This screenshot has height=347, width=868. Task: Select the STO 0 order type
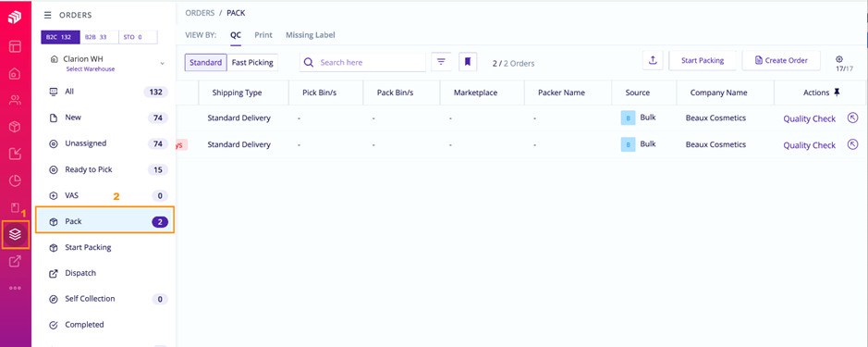[138, 37]
